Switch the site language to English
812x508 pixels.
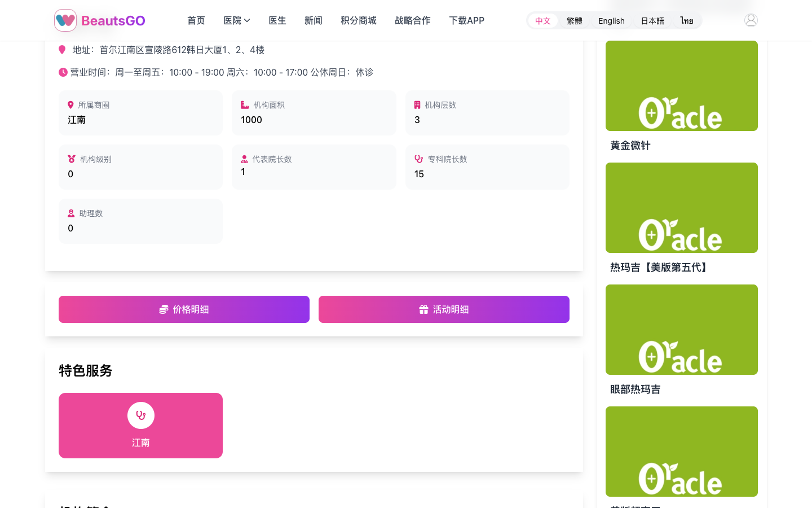(611, 20)
